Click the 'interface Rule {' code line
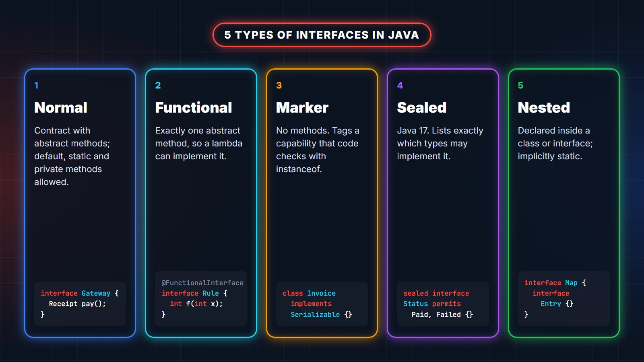This screenshot has height=362, width=644. pyautogui.click(x=194, y=293)
